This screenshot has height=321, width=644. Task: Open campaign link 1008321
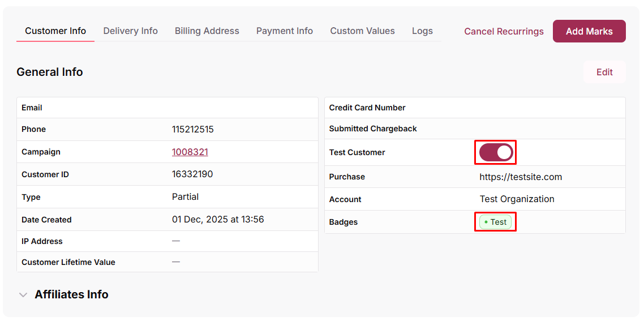click(x=190, y=152)
